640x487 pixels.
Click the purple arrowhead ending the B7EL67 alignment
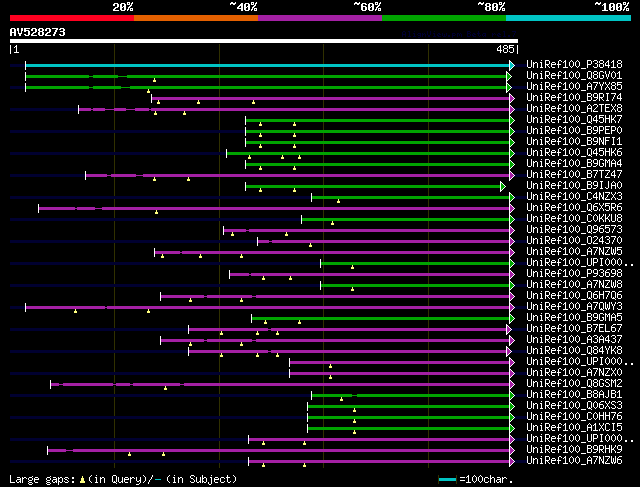[x=509, y=330]
